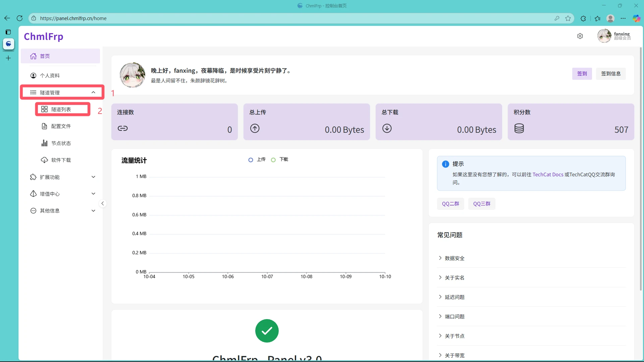Collapse the 隧道管理 section

coord(93,92)
